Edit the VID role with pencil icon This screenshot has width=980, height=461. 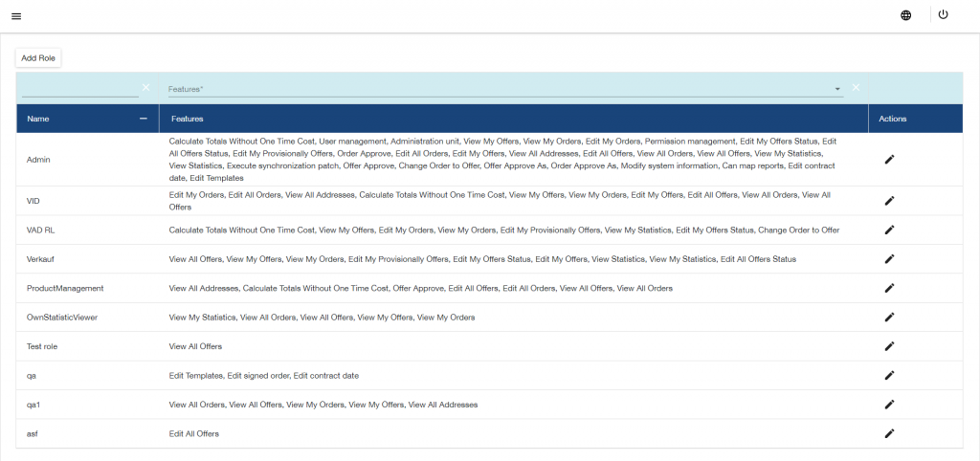889,201
